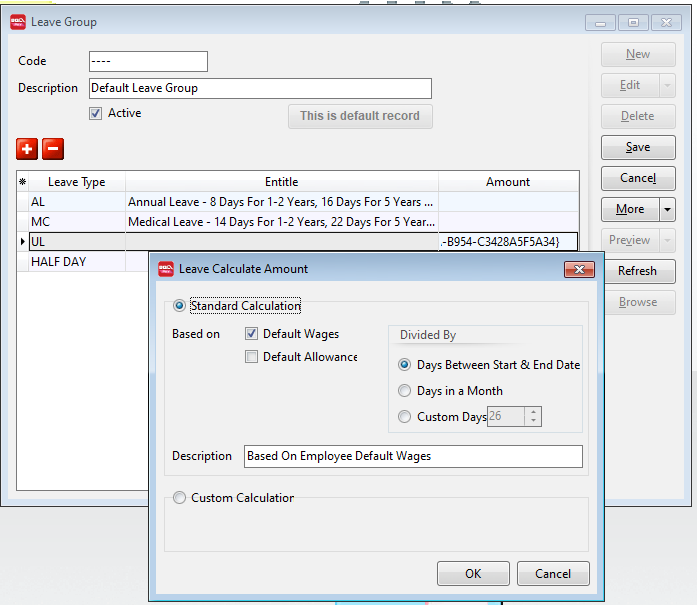
Task: Uncheck the Default Wages checkbox
Action: coord(252,334)
